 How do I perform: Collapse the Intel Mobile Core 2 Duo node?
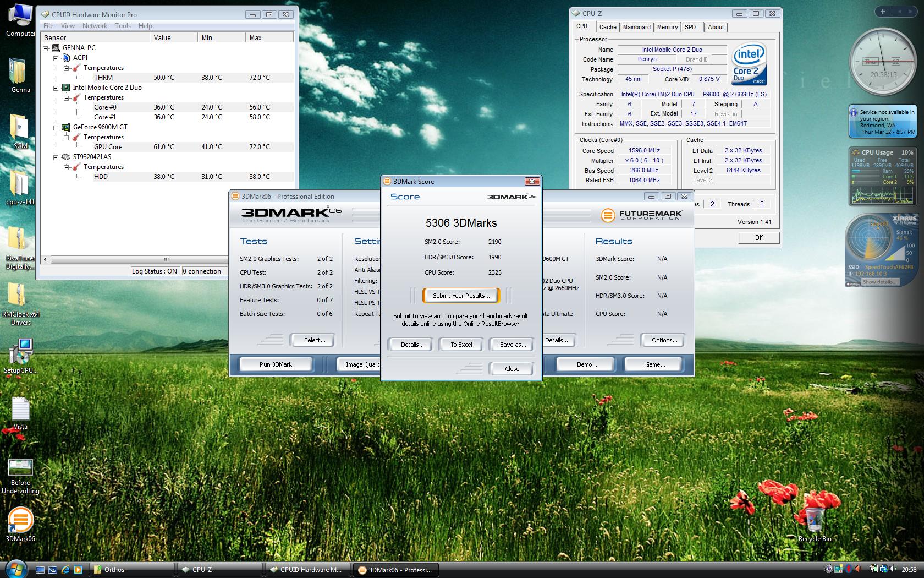click(x=56, y=88)
